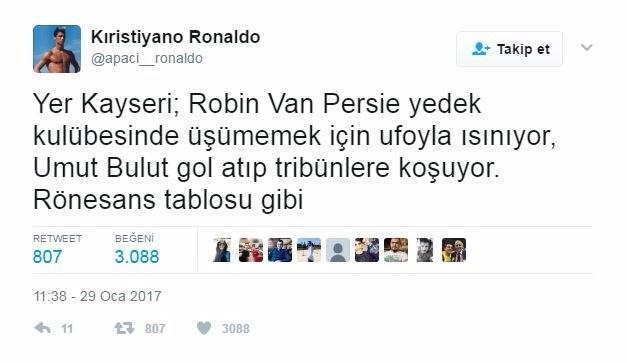This screenshot has width=627, height=363.
Task: Open the 11:38 - 29 Oca 2017 timestamp
Action: [x=98, y=296]
